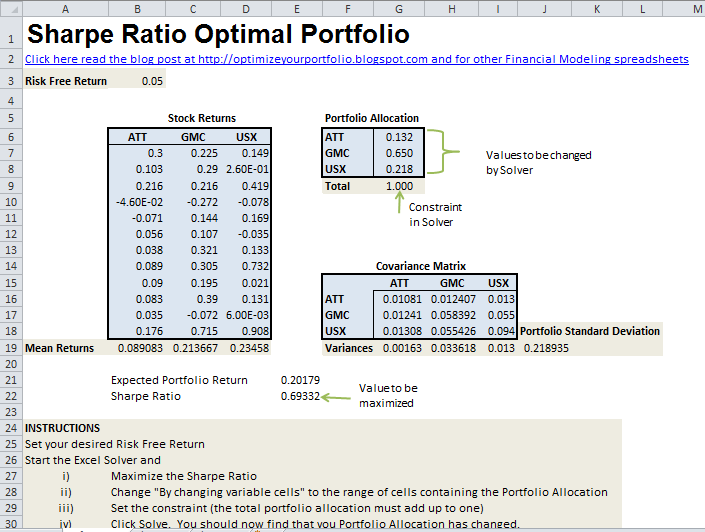Select the ATT header in Stock Returns table
705x532 pixels.
137,137
